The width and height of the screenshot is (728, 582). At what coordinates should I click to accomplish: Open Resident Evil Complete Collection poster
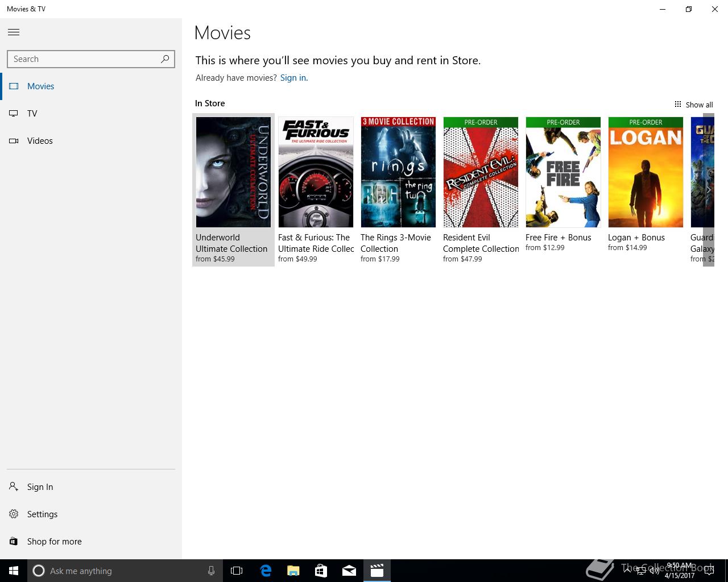point(481,172)
